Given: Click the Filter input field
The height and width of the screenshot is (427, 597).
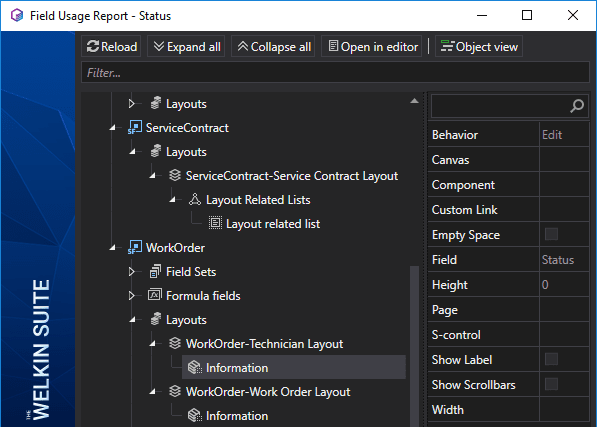Looking at the screenshot, I should tap(335, 72).
